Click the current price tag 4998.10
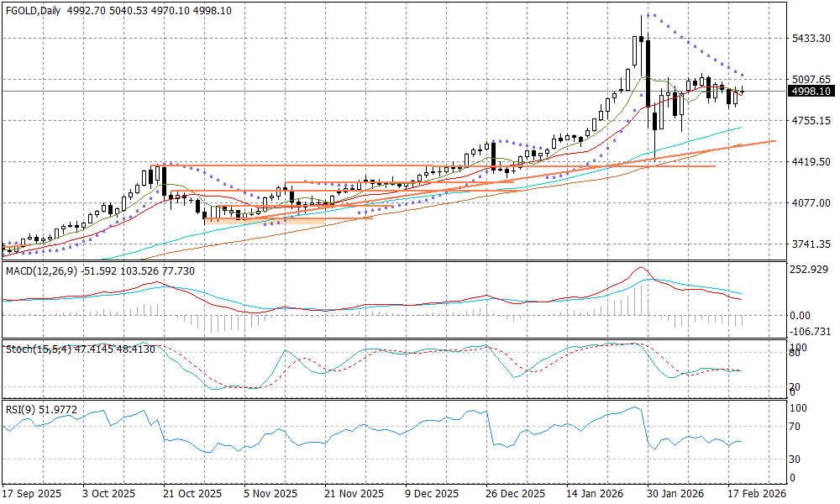The height and width of the screenshot is (504, 840). pos(811,91)
